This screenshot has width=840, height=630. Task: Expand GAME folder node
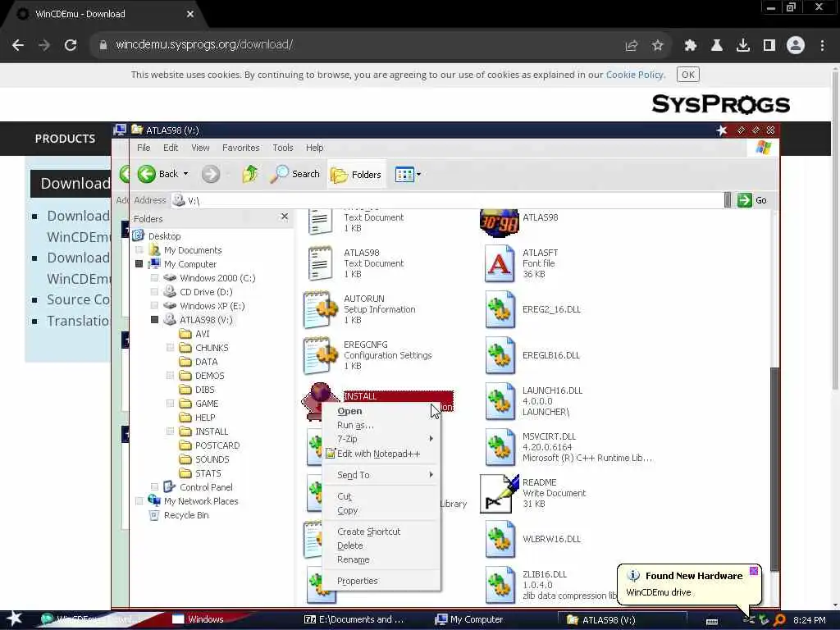click(170, 404)
